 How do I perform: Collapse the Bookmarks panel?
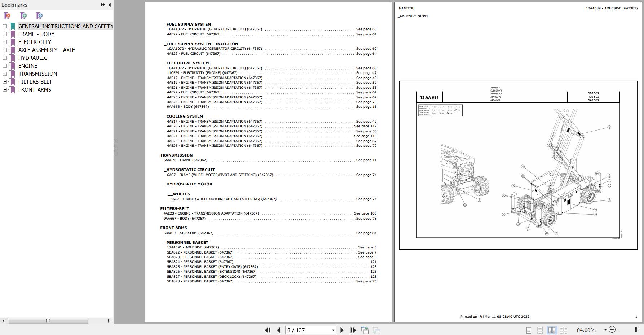[109, 5]
